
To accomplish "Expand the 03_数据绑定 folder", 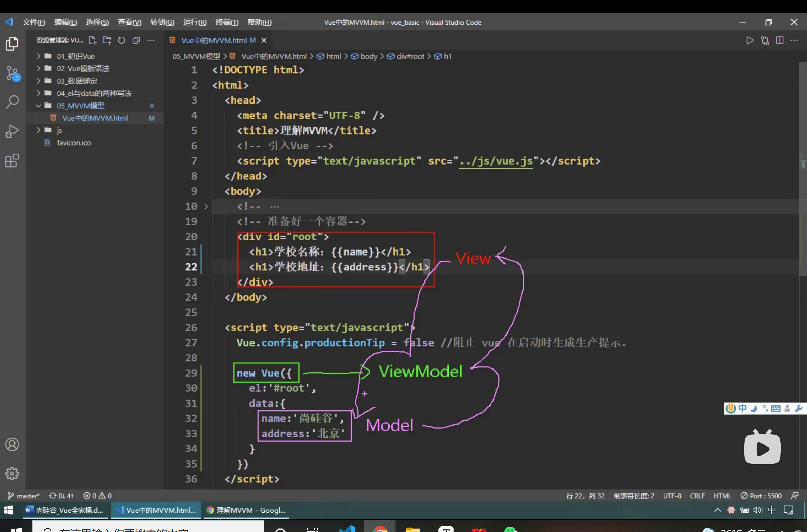I will [95, 81].
